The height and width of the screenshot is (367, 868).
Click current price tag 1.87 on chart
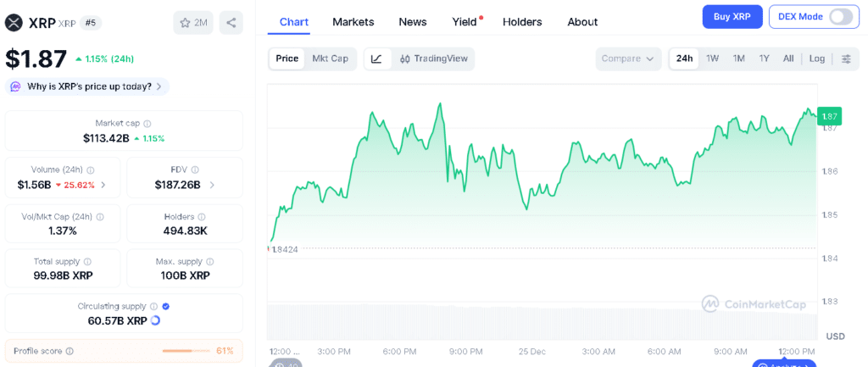[829, 116]
